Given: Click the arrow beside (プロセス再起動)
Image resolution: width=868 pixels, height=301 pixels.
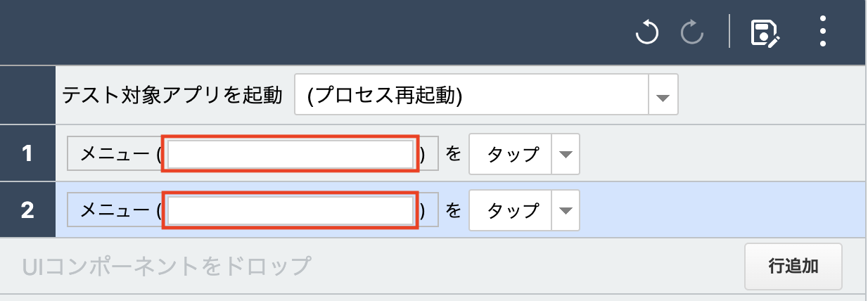Looking at the screenshot, I should (x=663, y=94).
